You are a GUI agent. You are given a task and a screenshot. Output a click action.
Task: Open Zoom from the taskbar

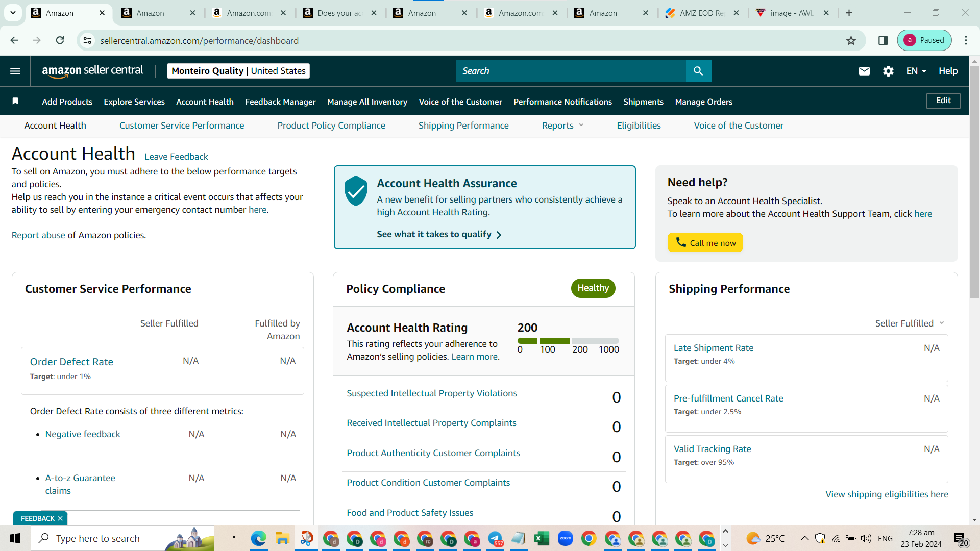coord(565,538)
